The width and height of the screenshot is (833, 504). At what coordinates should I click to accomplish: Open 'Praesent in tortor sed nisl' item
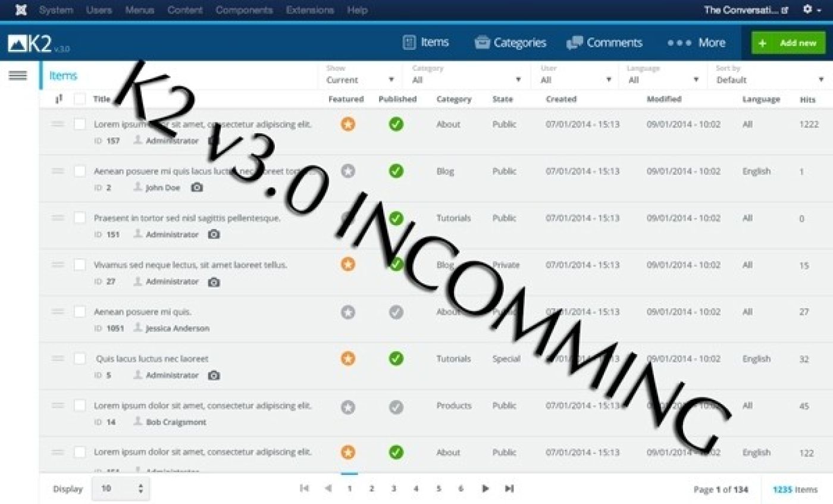(187, 218)
